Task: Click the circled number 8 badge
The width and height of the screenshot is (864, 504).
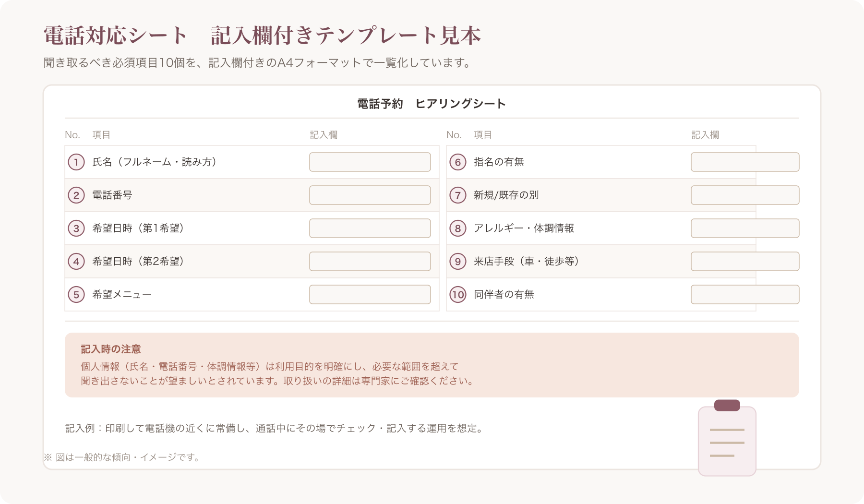Action: [x=458, y=228]
